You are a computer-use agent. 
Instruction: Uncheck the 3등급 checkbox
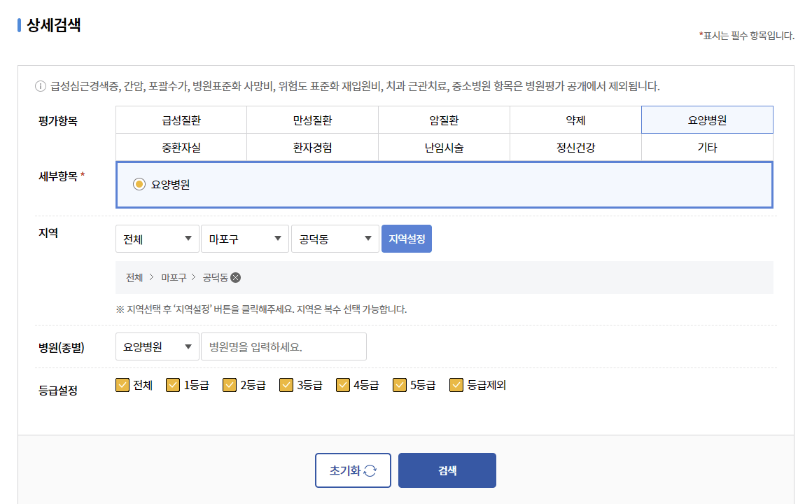[286, 384]
